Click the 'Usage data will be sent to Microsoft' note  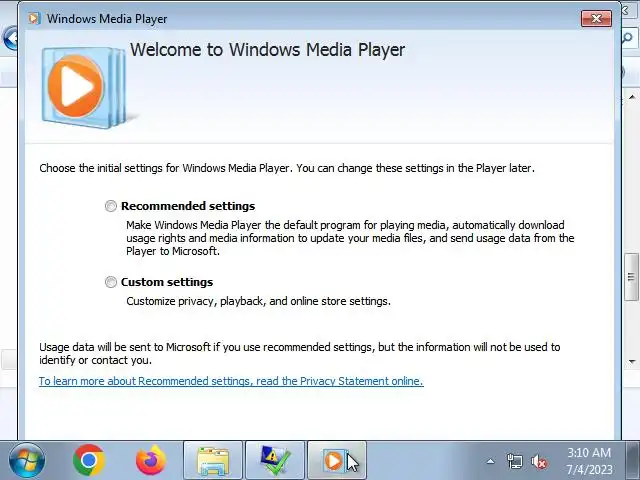click(300, 353)
